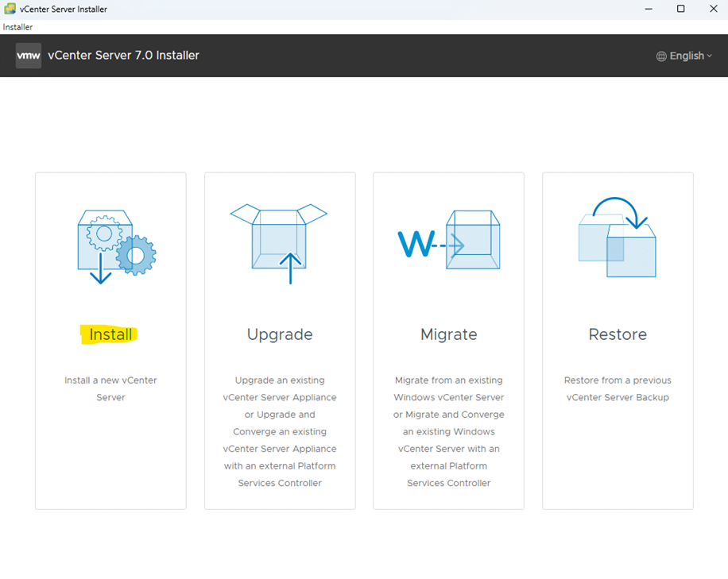Viewport: 728px width, 579px height.
Task: Choose the Upgrade heading
Action: click(x=280, y=334)
